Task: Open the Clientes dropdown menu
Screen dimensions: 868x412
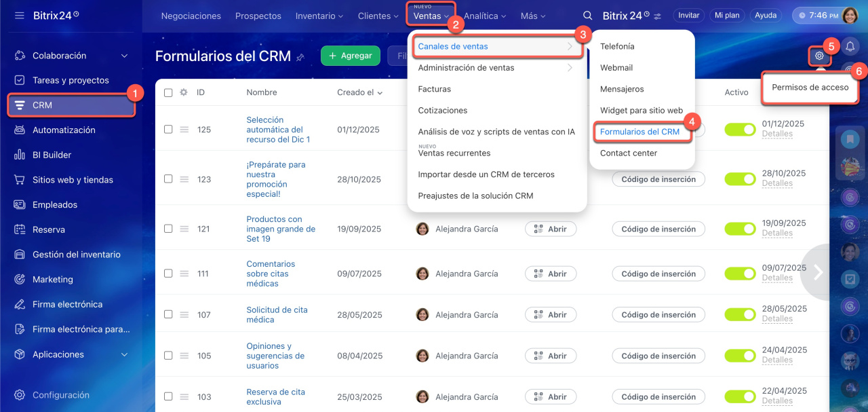Action: tap(378, 16)
